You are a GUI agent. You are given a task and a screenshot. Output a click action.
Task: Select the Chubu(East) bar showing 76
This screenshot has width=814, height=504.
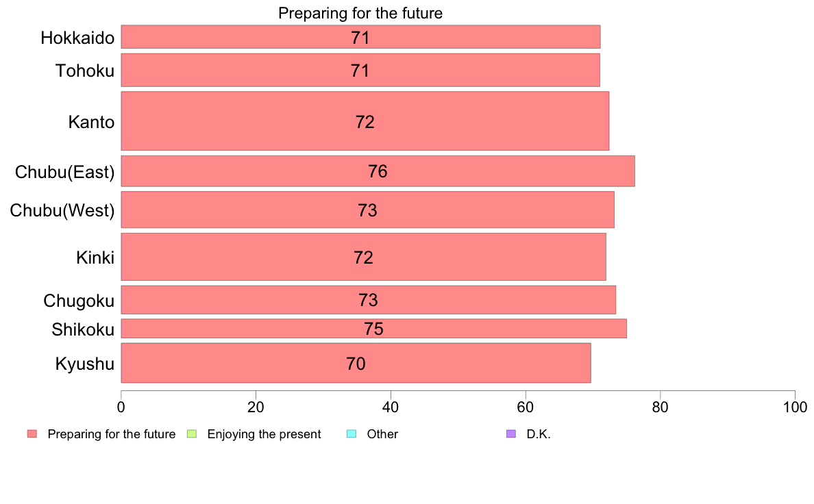[378, 171]
